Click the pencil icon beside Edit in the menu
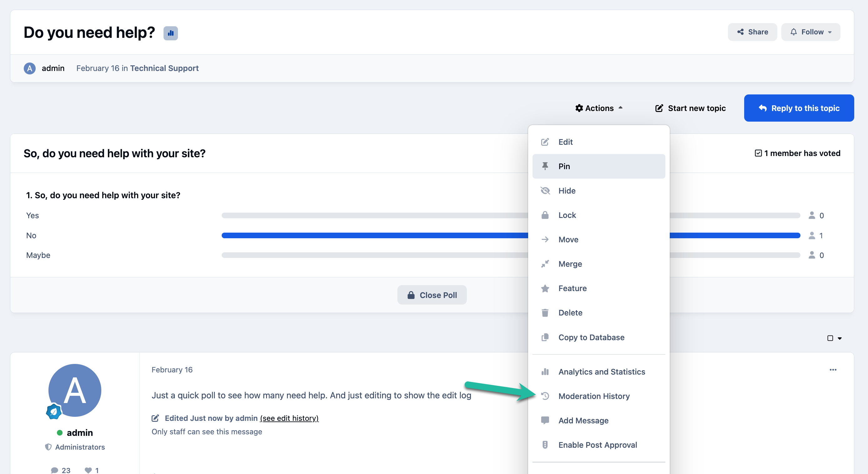 pos(545,142)
